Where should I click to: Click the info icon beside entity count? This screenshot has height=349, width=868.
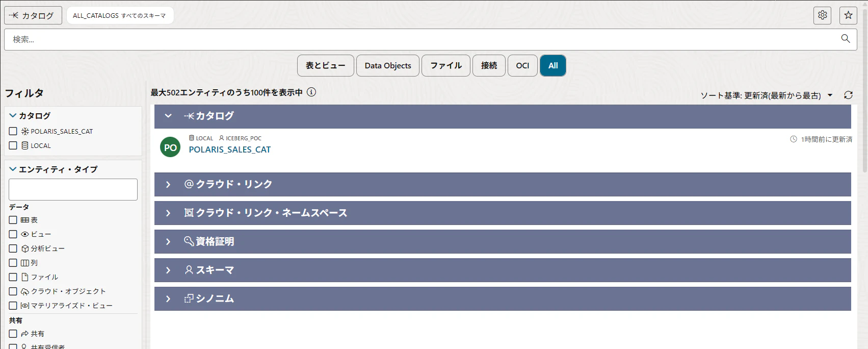(311, 92)
